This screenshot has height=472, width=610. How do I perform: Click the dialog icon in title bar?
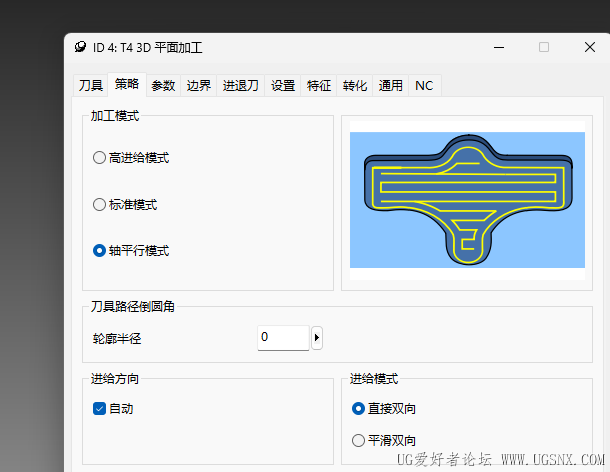[80, 47]
